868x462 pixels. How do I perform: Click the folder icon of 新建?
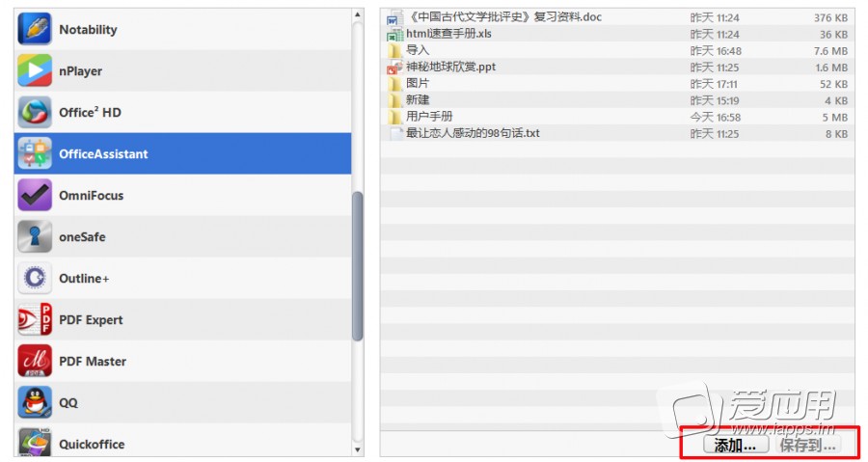[x=394, y=100]
